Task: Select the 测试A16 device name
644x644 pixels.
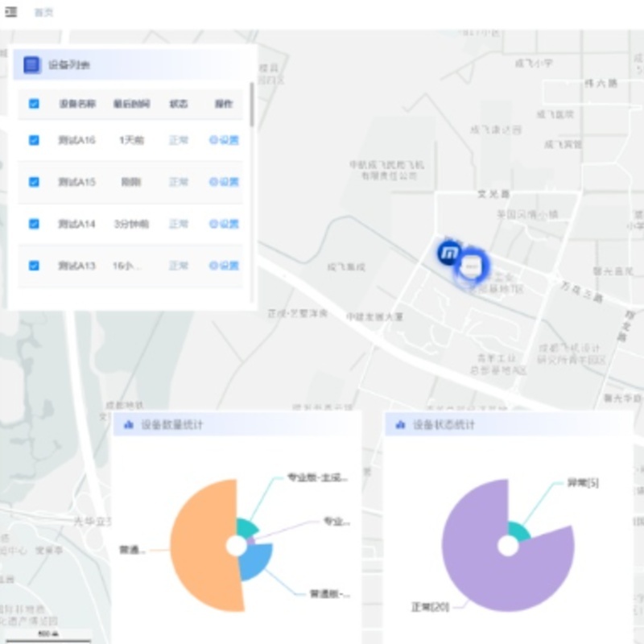Action: coord(76,140)
